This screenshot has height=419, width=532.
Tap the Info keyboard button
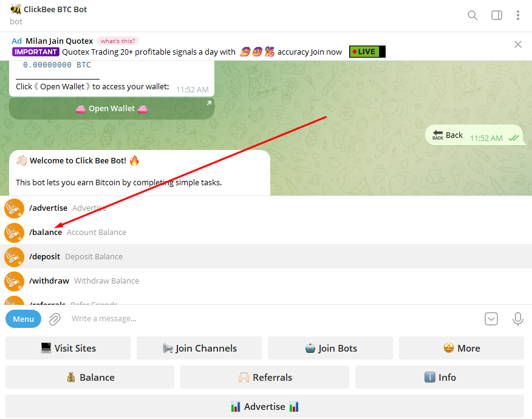[x=440, y=377]
